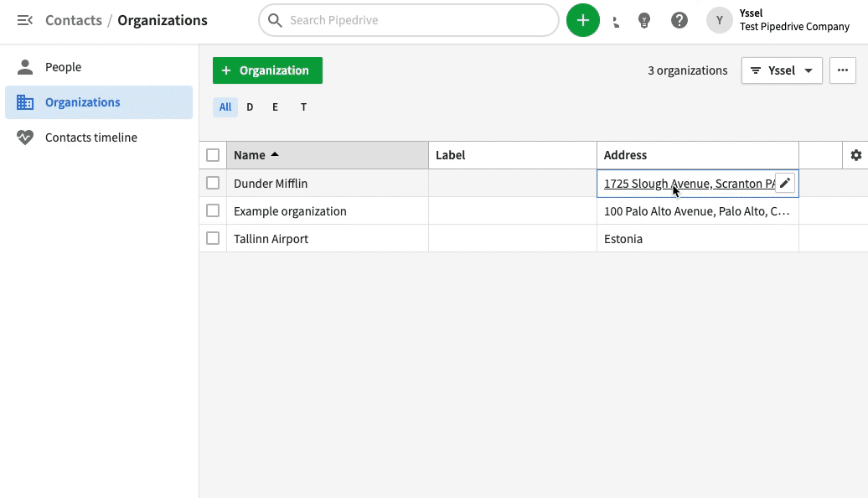
Task: Open Contacts timeline in the sidebar
Action: 99,137
